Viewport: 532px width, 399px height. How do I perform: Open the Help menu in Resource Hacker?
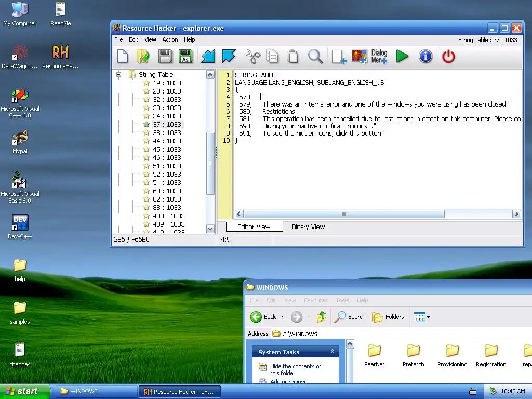189,39
